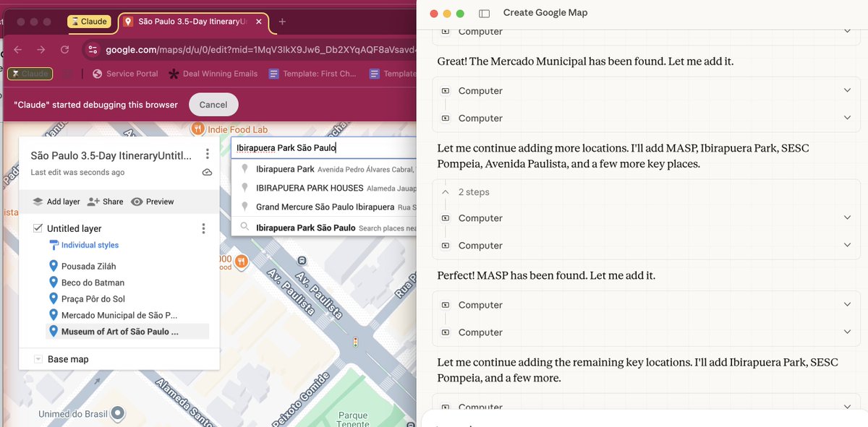The height and width of the screenshot is (427, 868).
Task: Open site information icon in address bar
Action: pyautogui.click(x=91, y=50)
